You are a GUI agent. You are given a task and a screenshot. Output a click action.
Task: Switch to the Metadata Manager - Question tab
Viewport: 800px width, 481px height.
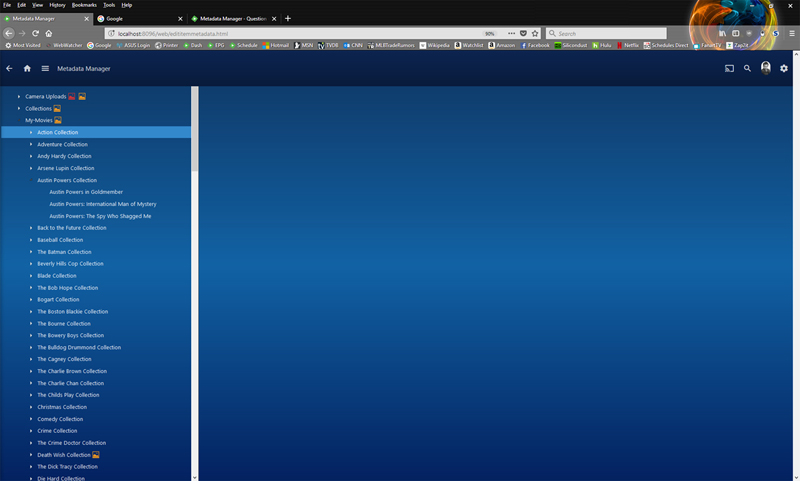234,18
